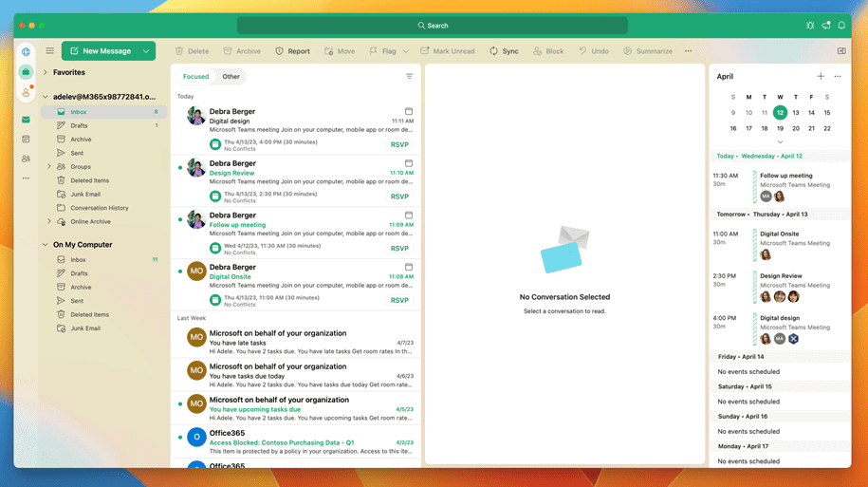Image resolution: width=868 pixels, height=487 pixels.
Task: Open Conversation History folder
Action: point(104,208)
